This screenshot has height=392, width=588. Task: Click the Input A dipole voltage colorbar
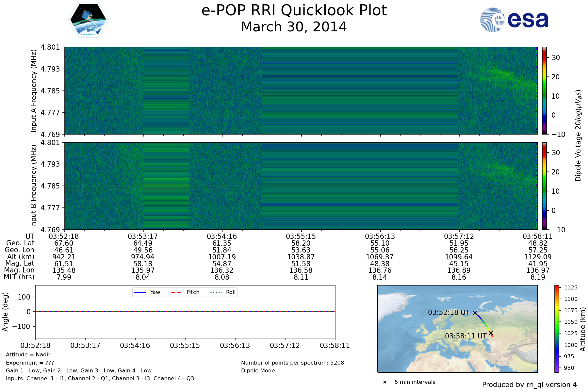(x=545, y=90)
